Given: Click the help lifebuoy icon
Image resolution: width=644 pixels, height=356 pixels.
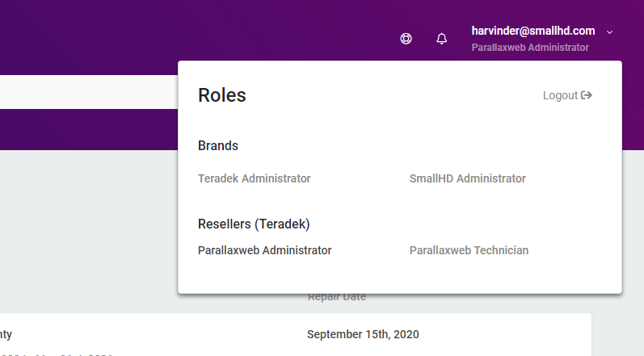Looking at the screenshot, I should coord(406,39).
